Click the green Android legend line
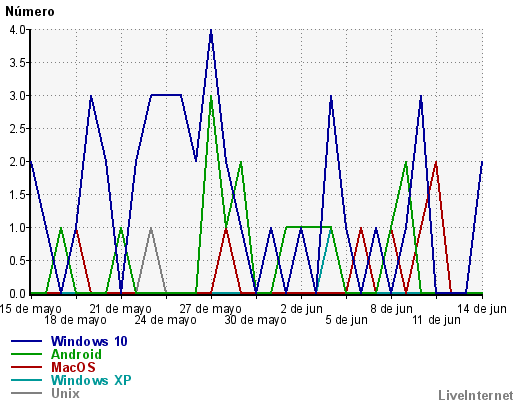The width and height of the screenshot is (520, 405). [27, 354]
